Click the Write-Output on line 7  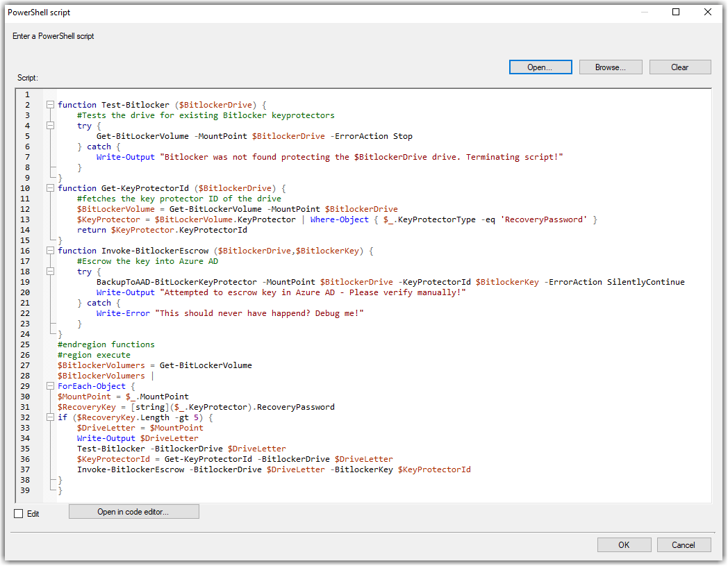click(125, 157)
